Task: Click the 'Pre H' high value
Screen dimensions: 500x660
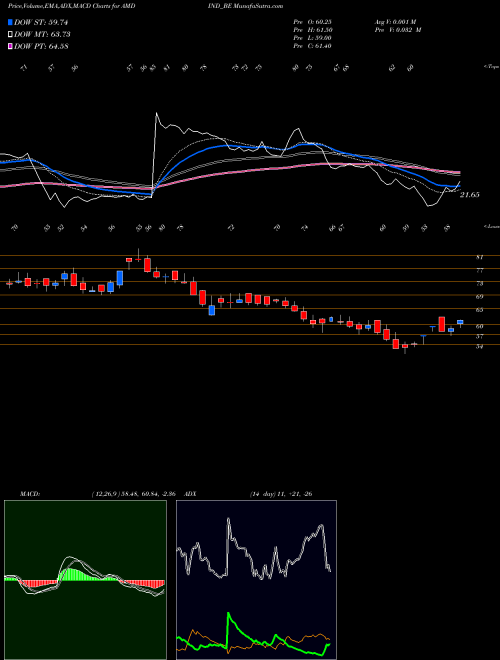Action: [313, 30]
